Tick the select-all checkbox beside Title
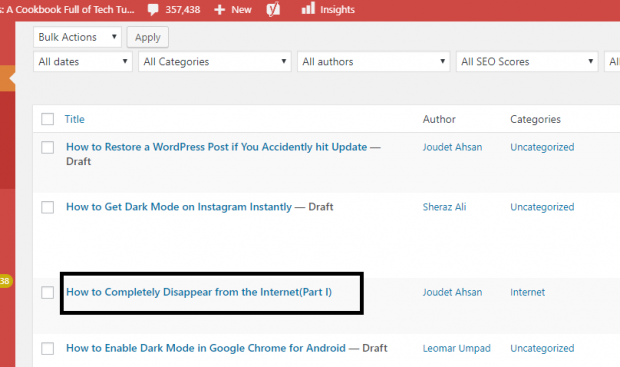Viewport: 620px width, 367px height. coord(47,119)
